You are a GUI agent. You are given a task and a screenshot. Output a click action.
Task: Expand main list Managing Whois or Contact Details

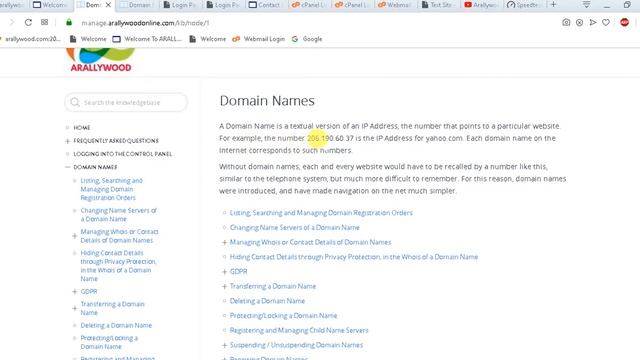coord(224,242)
